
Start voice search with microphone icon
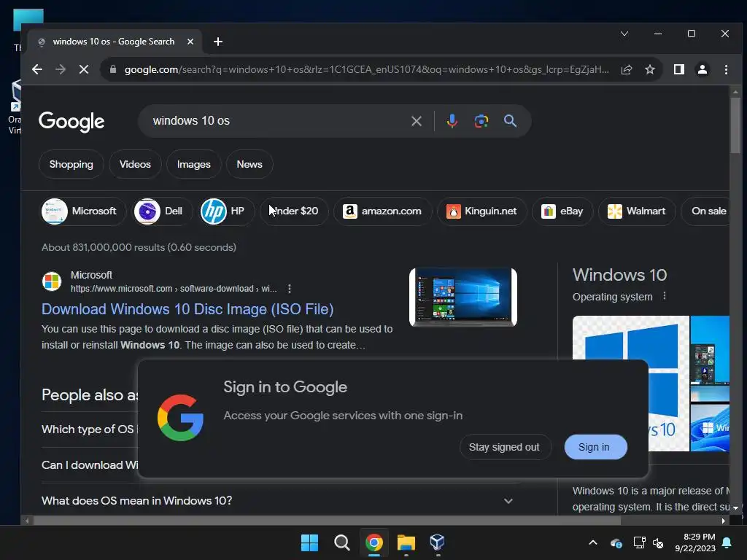click(x=452, y=121)
